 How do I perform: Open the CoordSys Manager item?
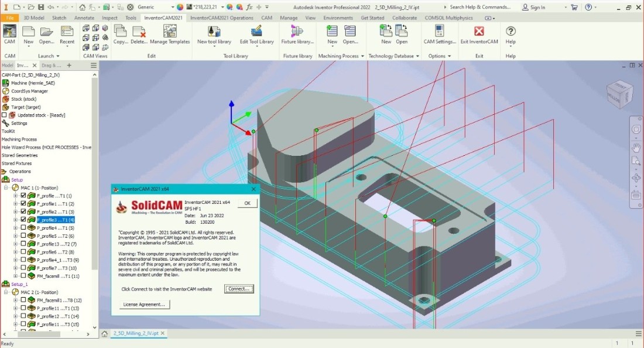click(29, 91)
